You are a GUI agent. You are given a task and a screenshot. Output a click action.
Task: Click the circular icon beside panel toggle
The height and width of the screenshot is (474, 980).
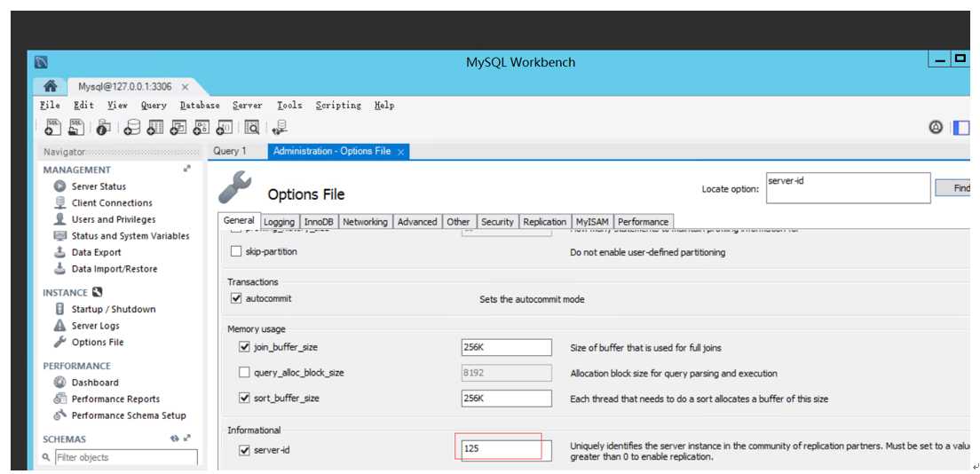pyautogui.click(x=936, y=128)
